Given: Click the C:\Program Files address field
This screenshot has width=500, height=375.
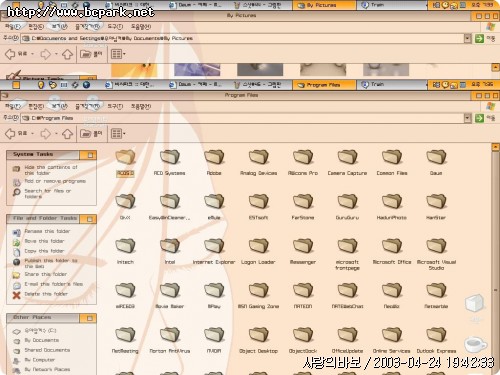Looking at the screenshot, I should (x=242, y=118).
